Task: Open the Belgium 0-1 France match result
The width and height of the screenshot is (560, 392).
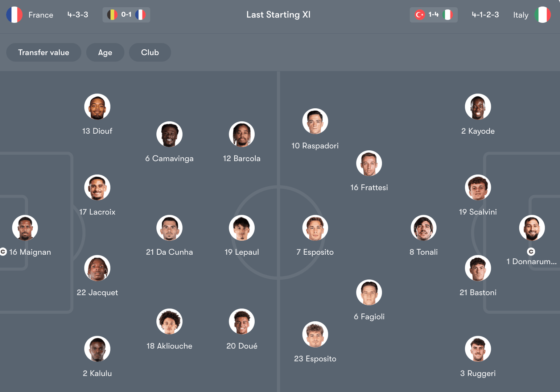Action: (126, 15)
